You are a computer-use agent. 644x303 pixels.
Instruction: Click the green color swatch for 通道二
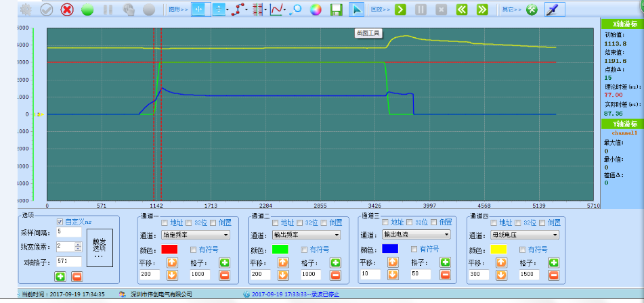pyautogui.click(x=280, y=250)
